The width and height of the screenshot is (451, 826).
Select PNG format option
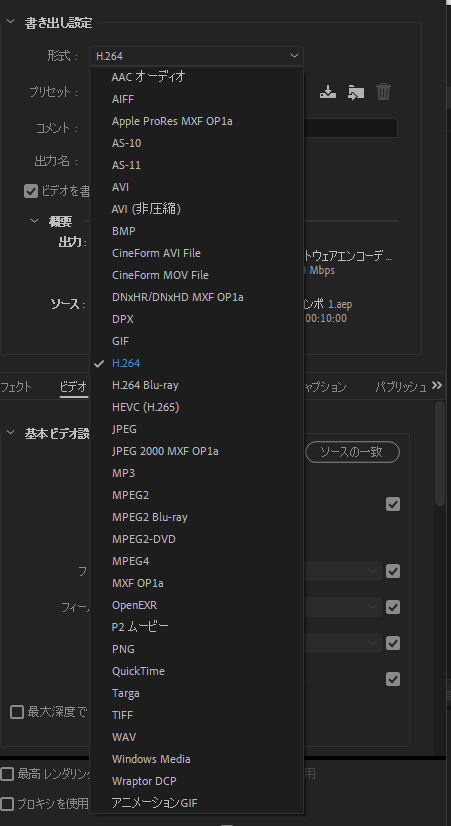coord(196,649)
